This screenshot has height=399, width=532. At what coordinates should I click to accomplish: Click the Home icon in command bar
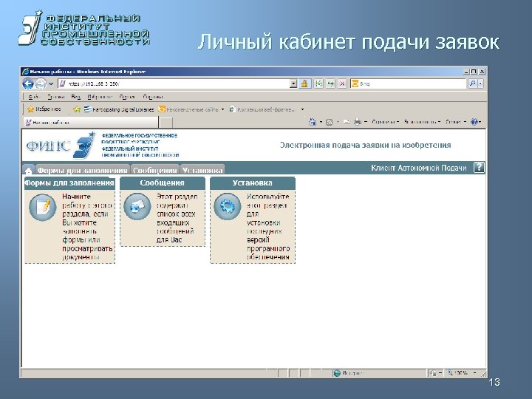[313, 122]
